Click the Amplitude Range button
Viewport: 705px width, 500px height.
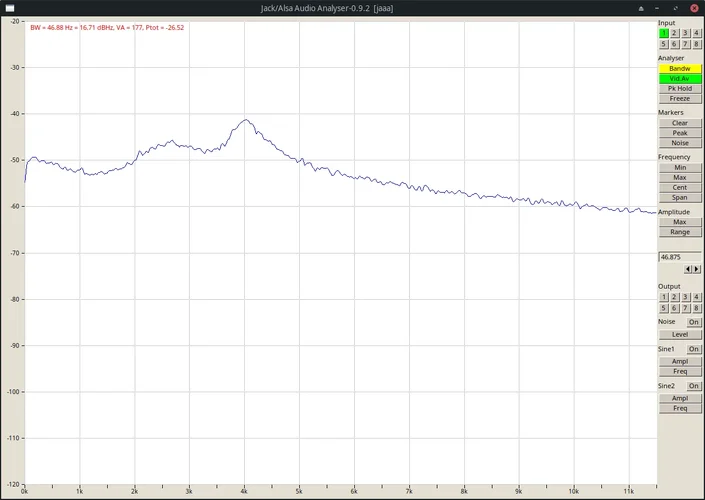[x=680, y=232]
